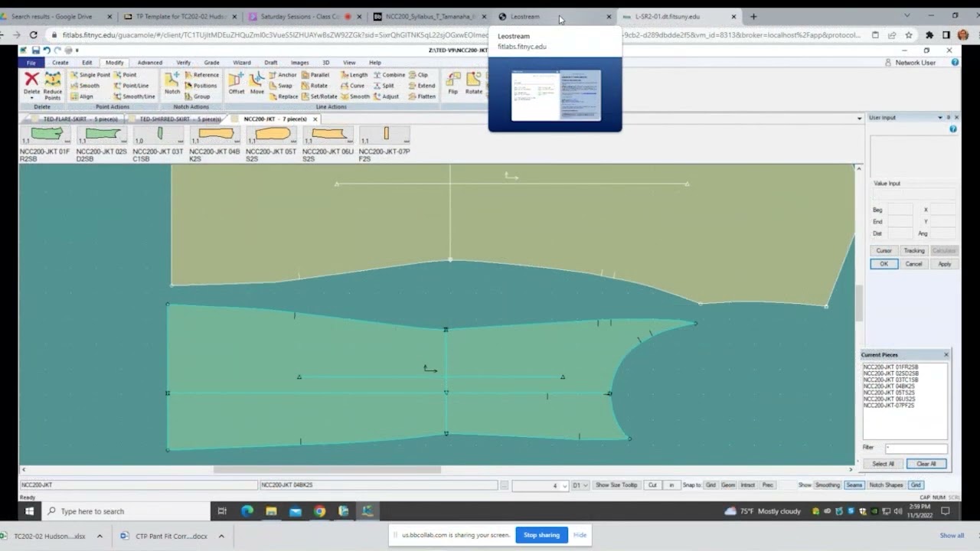Choose the Single Point action
This screenshot has height=551, width=980.
click(x=90, y=75)
